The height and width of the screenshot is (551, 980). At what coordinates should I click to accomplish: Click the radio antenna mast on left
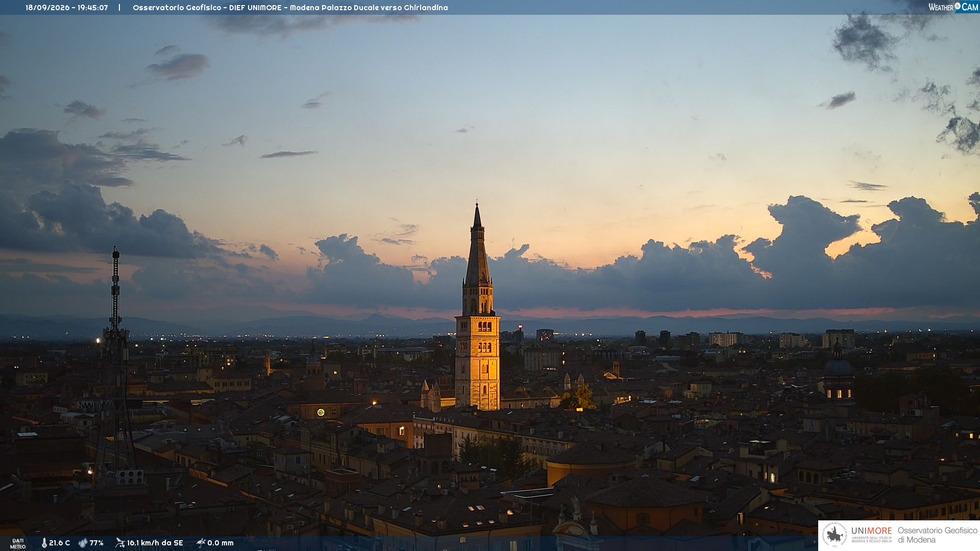[115, 362]
